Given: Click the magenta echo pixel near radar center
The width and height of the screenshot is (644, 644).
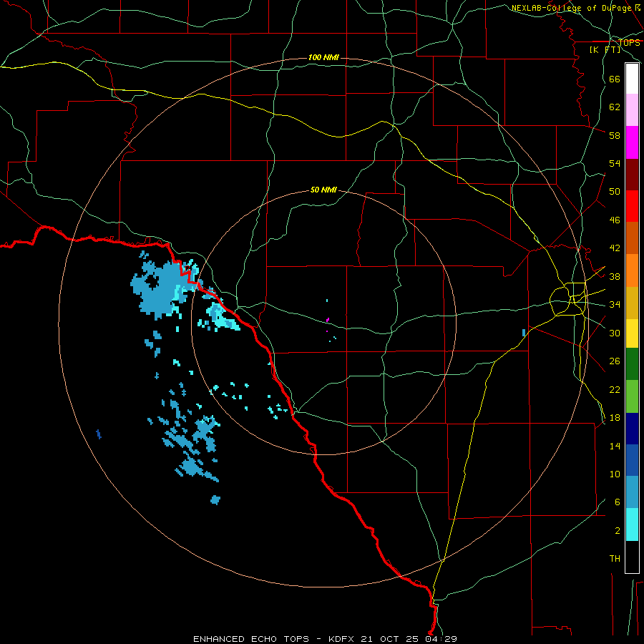Looking at the screenshot, I should pyautogui.click(x=328, y=319).
